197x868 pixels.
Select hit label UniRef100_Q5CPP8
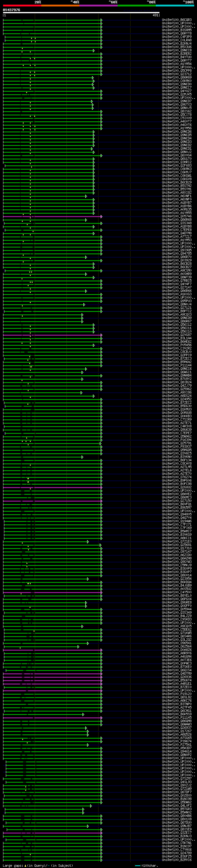pyautogui.click(x=177, y=71)
